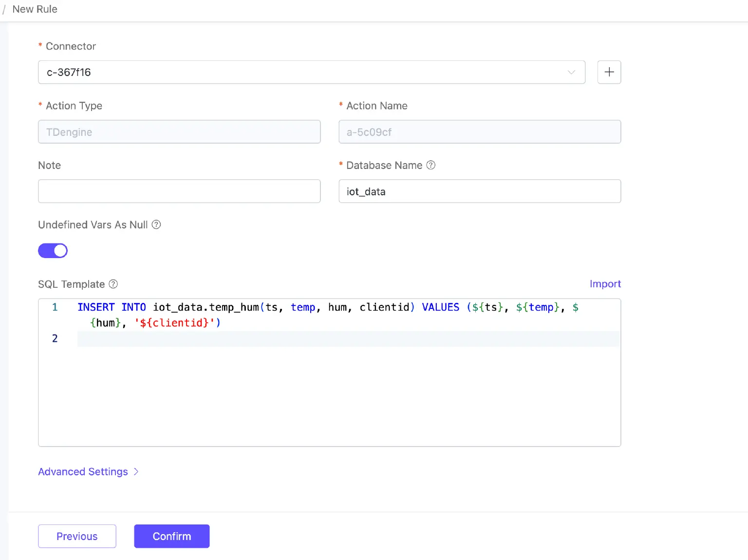Click the Import link above SQL editor
The image size is (748, 560).
[605, 284]
